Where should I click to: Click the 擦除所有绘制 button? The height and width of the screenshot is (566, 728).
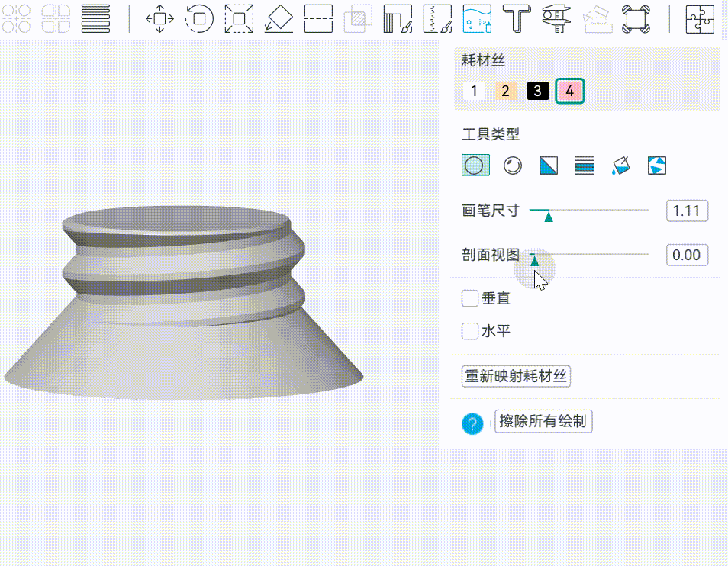click(543, 421)
